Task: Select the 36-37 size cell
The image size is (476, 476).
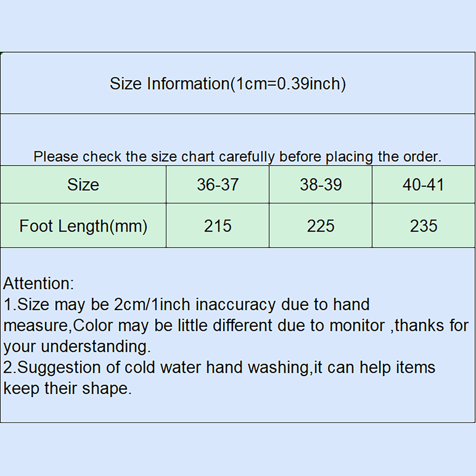Action: pyautogui.click(x=217, y=184)
